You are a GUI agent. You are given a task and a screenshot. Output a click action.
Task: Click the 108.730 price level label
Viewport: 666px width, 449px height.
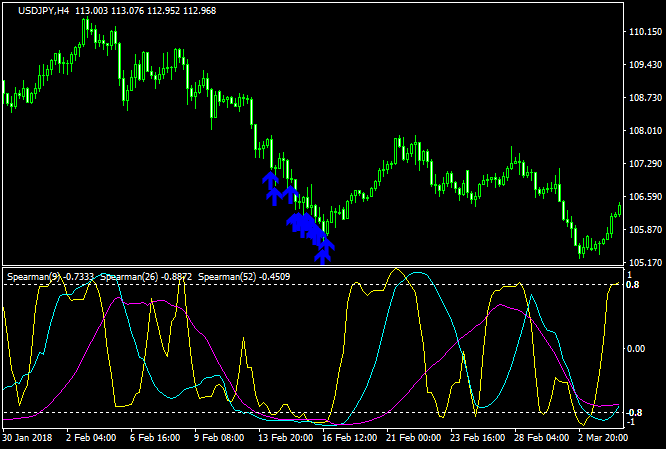645,98
